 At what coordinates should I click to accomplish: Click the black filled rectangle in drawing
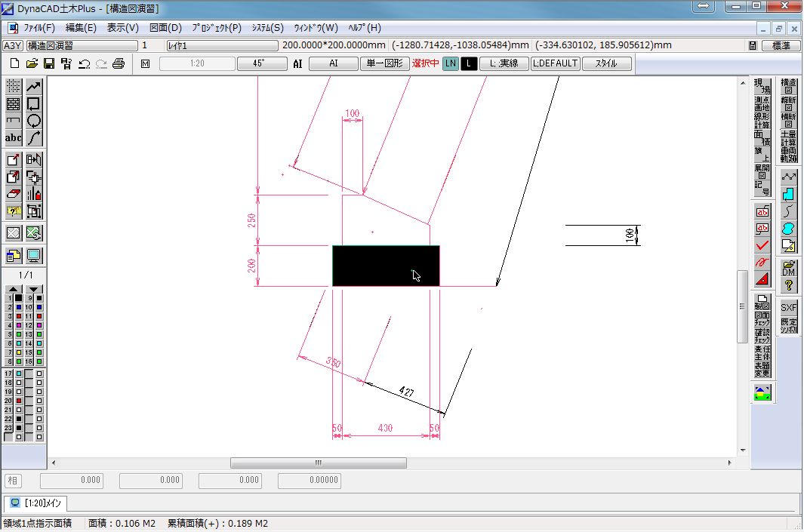pos(386,266)
